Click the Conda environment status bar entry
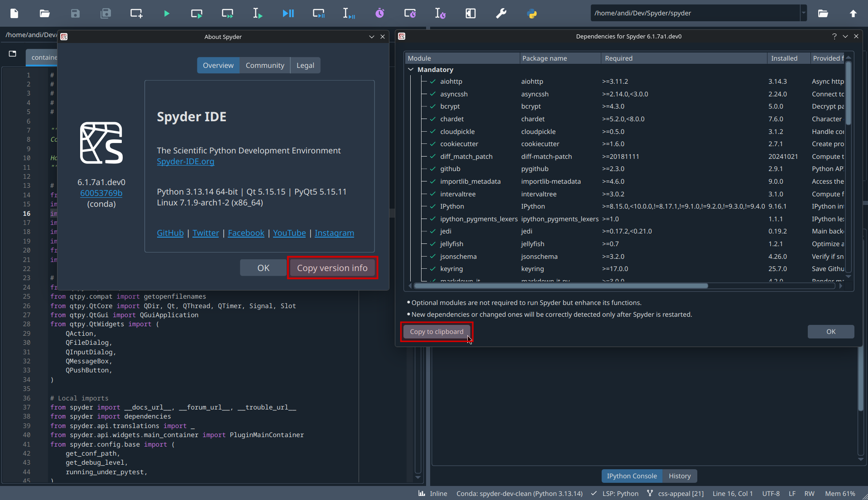This screenshot has width=868, height=500. point(519,494)
